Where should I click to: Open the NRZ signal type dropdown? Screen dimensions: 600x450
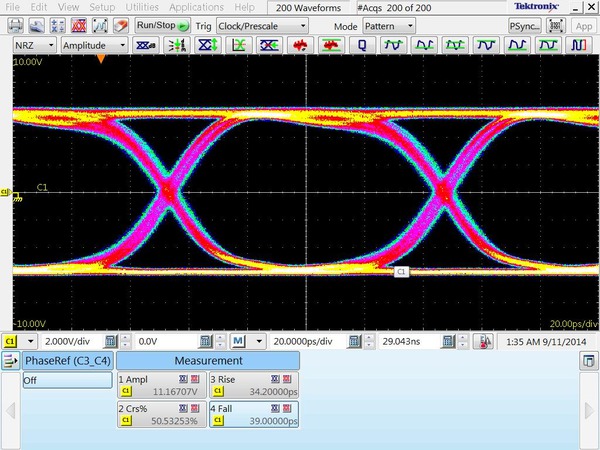point(34,45)
